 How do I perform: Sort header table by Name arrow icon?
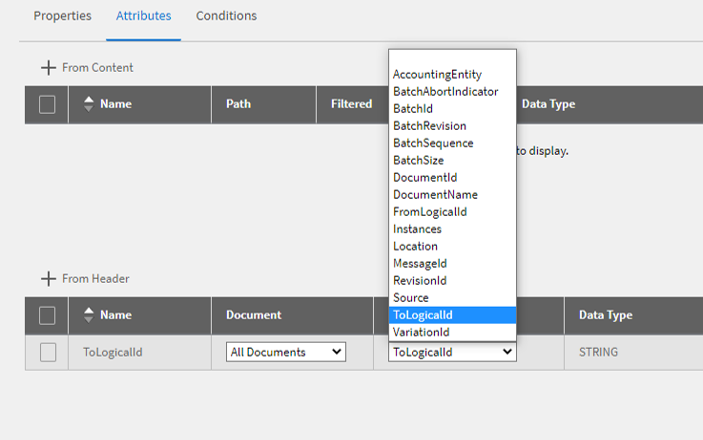(88, 315)
